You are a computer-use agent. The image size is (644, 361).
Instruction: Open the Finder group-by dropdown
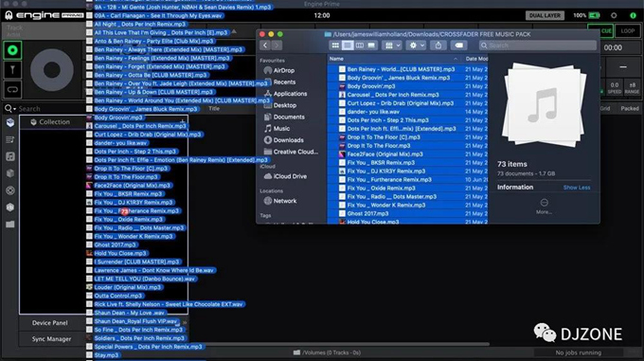coord(392,45)
